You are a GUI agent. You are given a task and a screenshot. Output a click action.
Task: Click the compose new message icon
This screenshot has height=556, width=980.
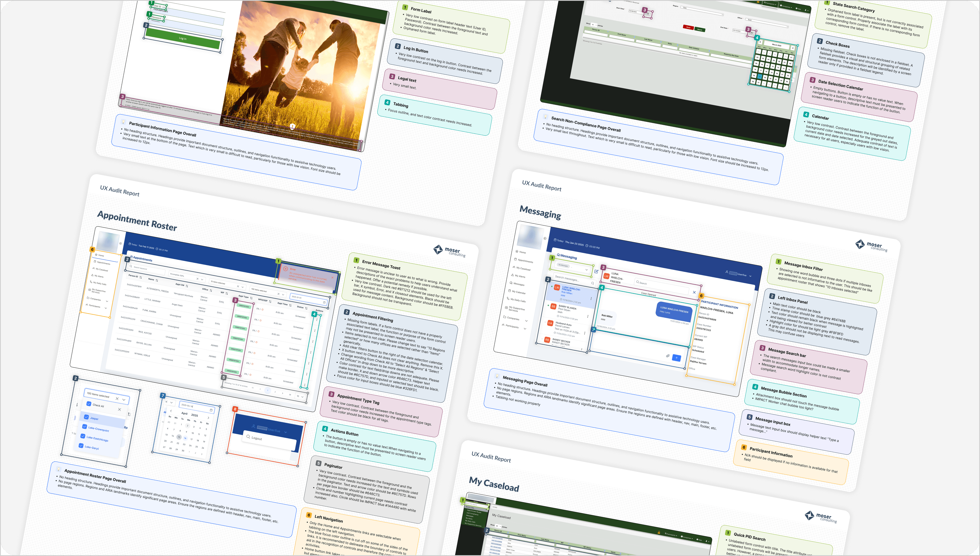(x=596, y=272)
